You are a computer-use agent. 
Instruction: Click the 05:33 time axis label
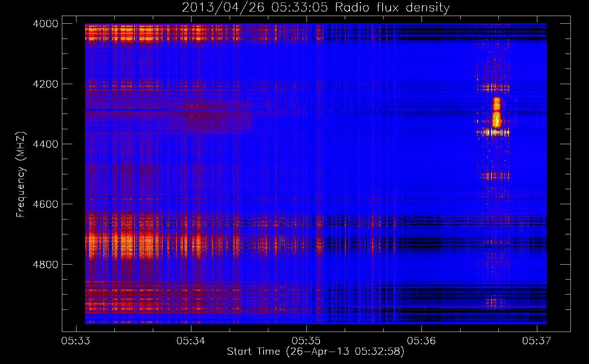click(x=76, y=341)
